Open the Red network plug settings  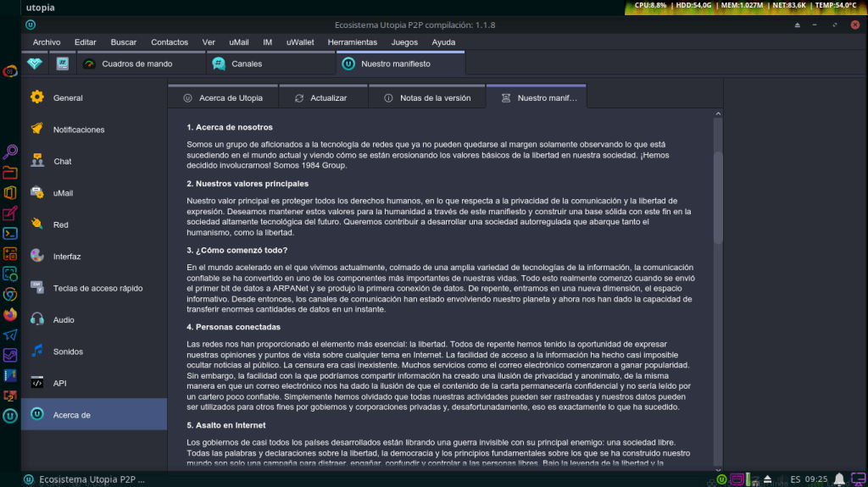37,224
